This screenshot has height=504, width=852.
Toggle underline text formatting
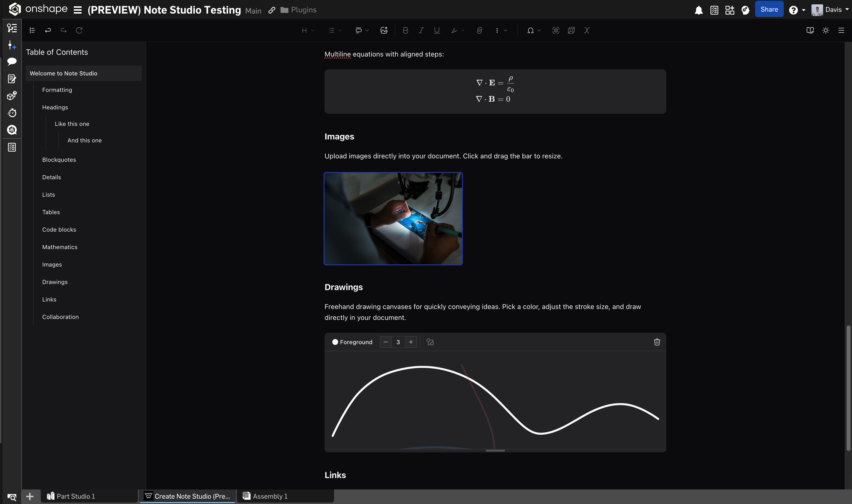coord(437,31)
